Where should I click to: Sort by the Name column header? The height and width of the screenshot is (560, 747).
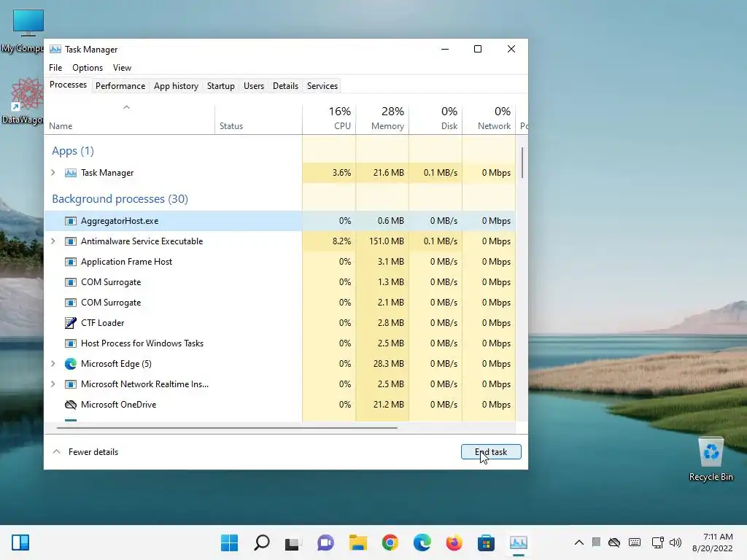point(130,119)
